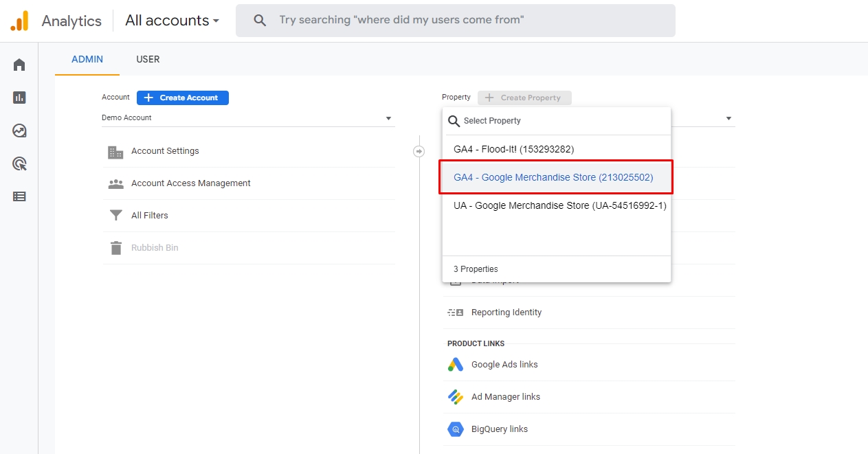Click the '3 Properties' count text
This screenshot has width=868, height=454.
476,269
